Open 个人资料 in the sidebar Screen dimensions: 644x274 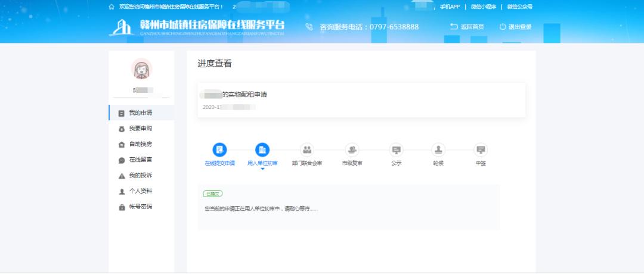pos(142,191)
